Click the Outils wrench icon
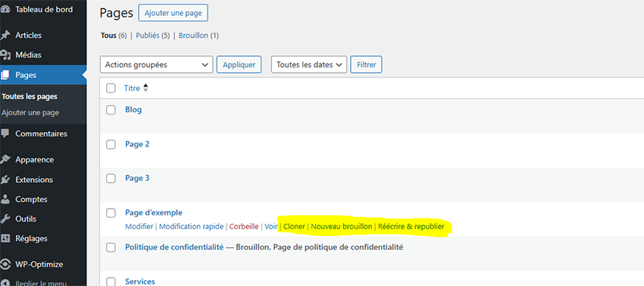This screenshot has height=286, width=644. pos(5,219)
